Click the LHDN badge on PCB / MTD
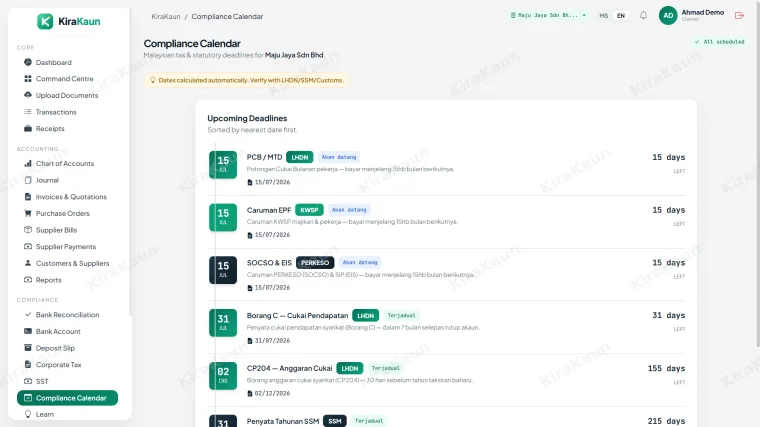760x427 pixels. [300, 157]
